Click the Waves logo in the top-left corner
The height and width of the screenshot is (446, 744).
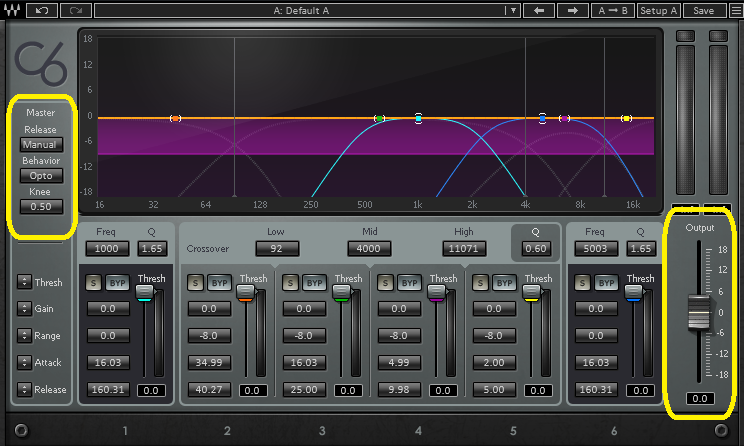[12, 10]
